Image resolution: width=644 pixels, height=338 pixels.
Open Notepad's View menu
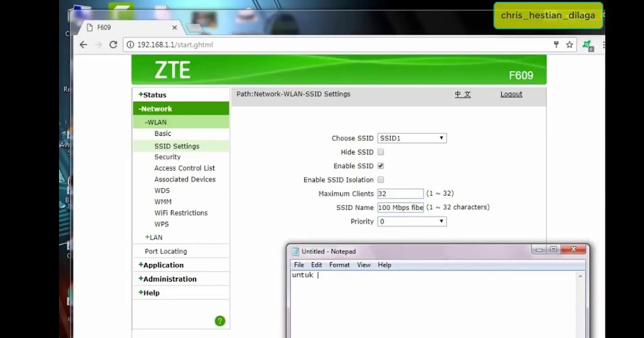tap(364, 265)
